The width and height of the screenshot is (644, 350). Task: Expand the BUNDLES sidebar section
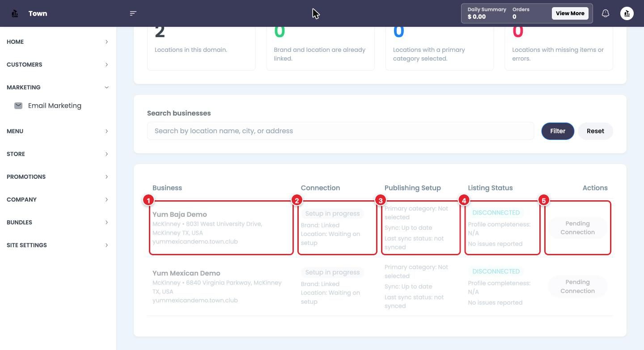click(58, 222)
